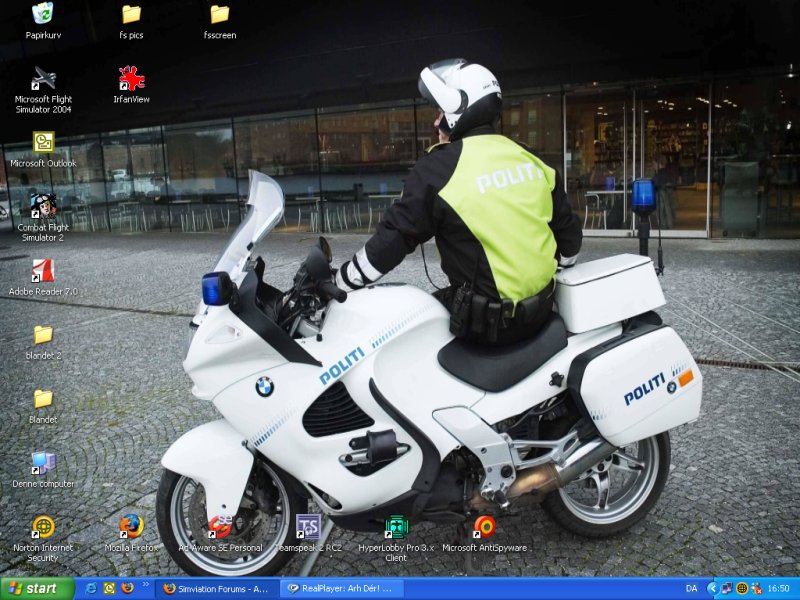Expand Quick Launch overflow chevron
The height and width of the screenshot is (600, 800).
click(145, 585)
